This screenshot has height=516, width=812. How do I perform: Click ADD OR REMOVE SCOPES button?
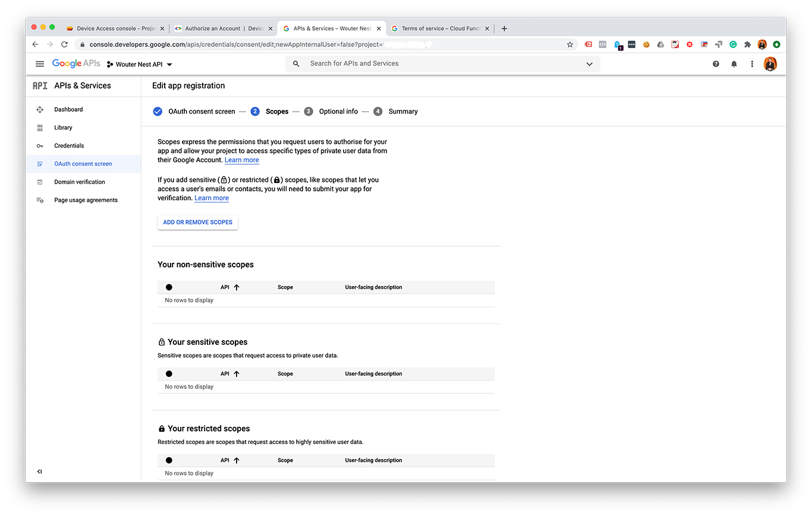[197, 222]
